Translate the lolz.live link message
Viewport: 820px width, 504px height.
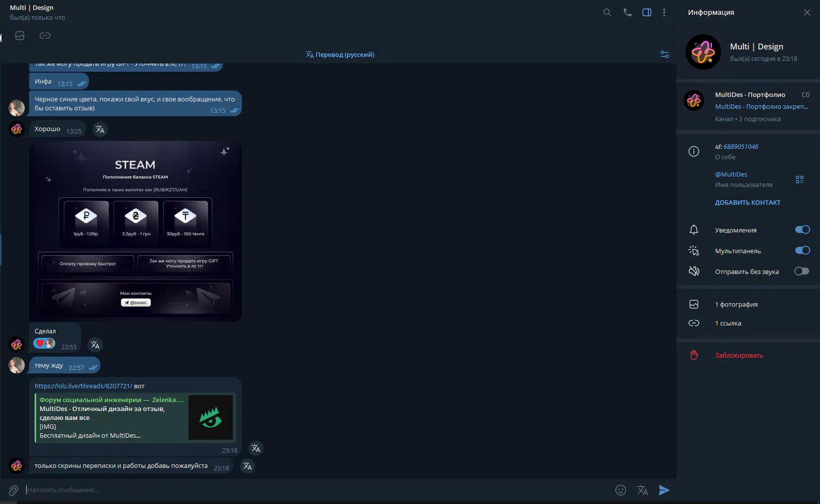coord(256,449)
